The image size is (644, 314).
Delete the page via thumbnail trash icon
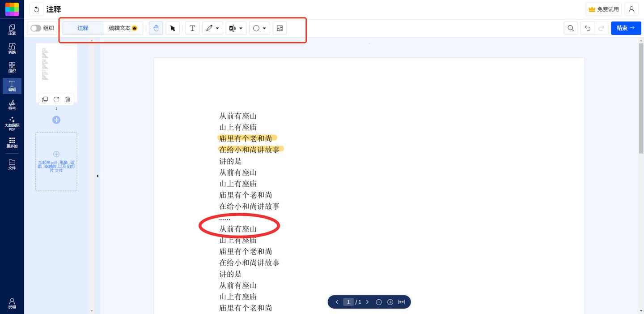pos(68,99)
